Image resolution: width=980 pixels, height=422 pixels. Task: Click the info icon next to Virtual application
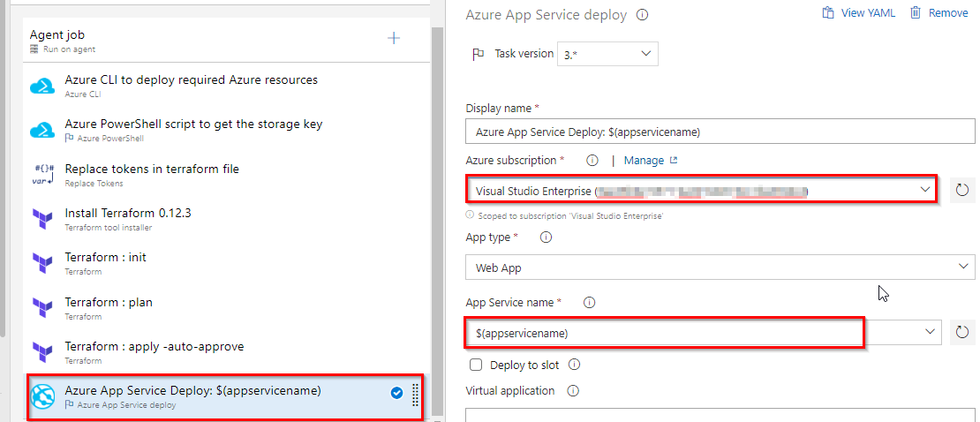tap(572, 391)
